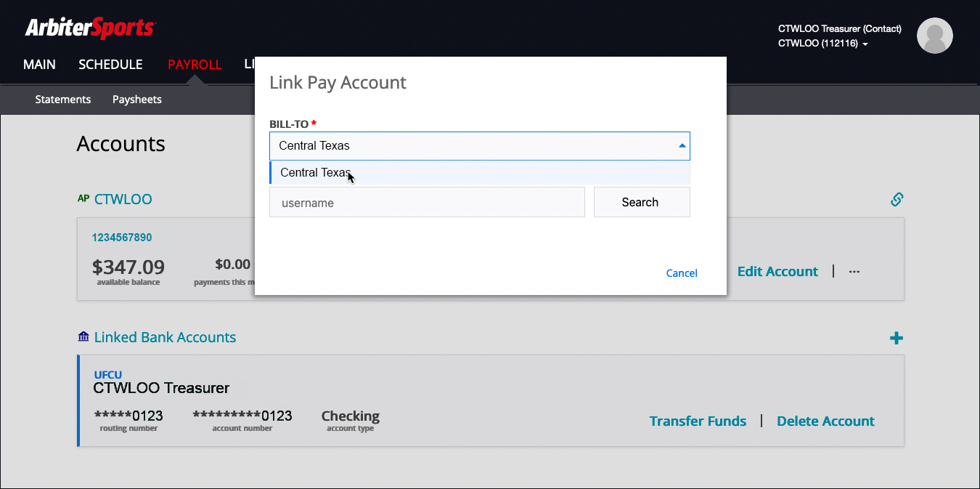Click the Linked Bank Accounts bank icon
980x489 pixels.
click(83, 337)
